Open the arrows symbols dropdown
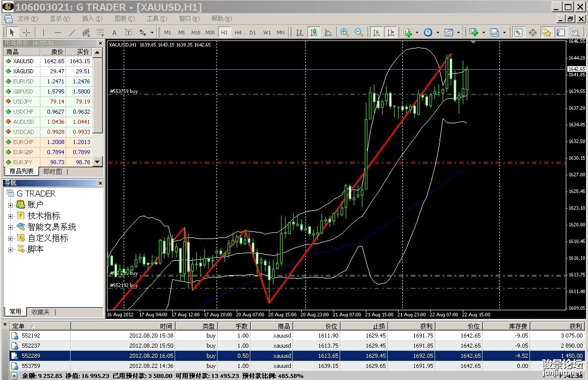Screen dimensions: 588x380 152,33
